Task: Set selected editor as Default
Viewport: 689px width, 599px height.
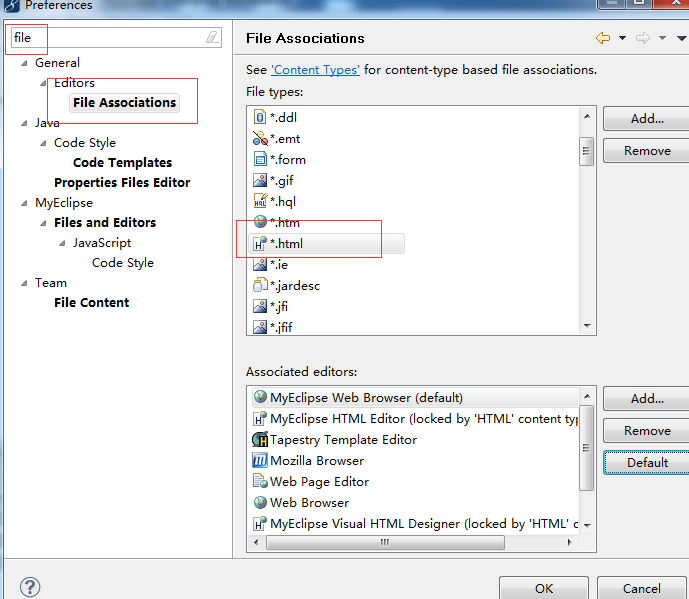Action: pos(646,463)
